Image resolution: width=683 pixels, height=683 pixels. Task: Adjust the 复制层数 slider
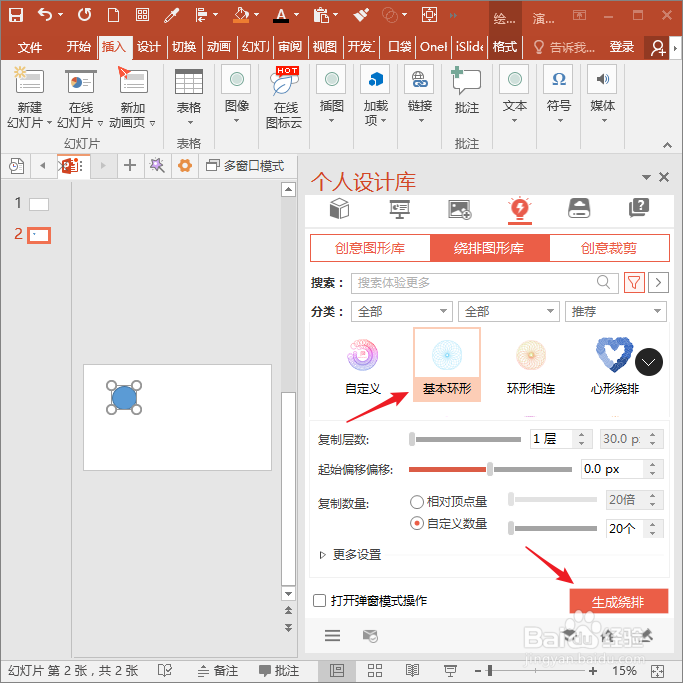click(x=412, y=439)
